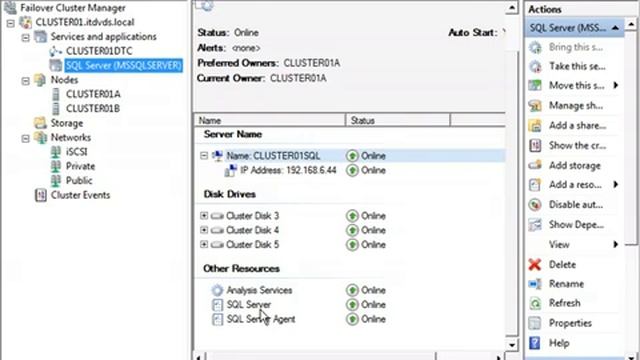Screen dimensions: 640x360
Task: Click the IP Address 192.168.6.44 icon
Action: pos(231,170)
